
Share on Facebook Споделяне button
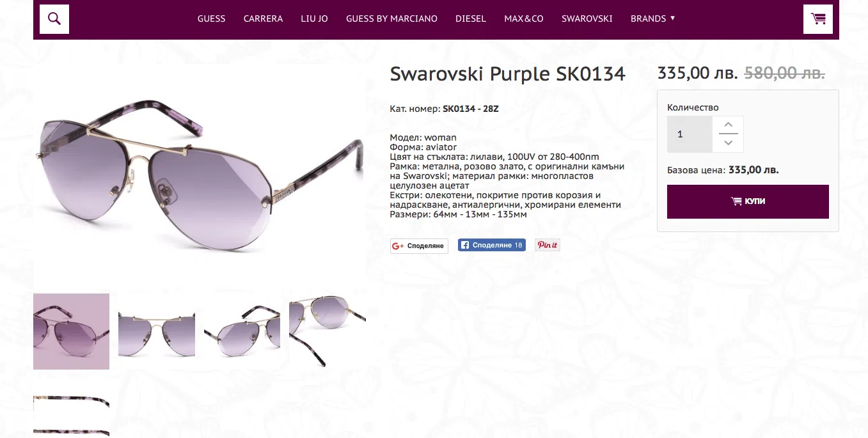pyautogui.click(x=492, y=245)
